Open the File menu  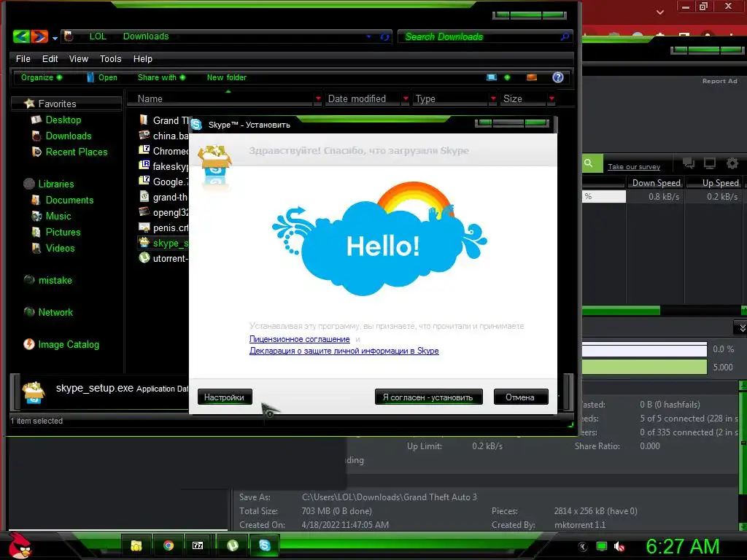[23, 58]
